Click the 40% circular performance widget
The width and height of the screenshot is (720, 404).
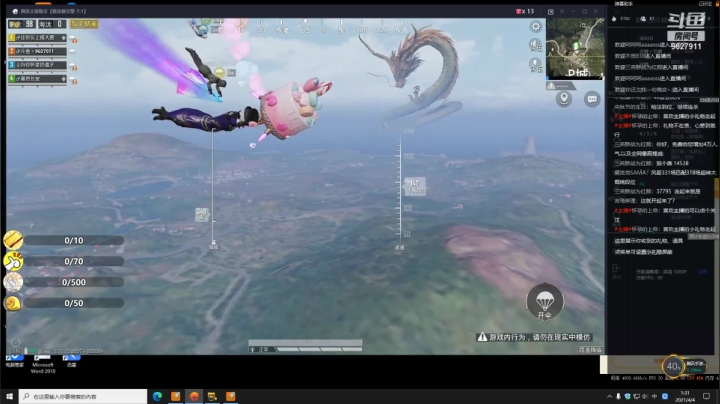(x=673, y=366)
